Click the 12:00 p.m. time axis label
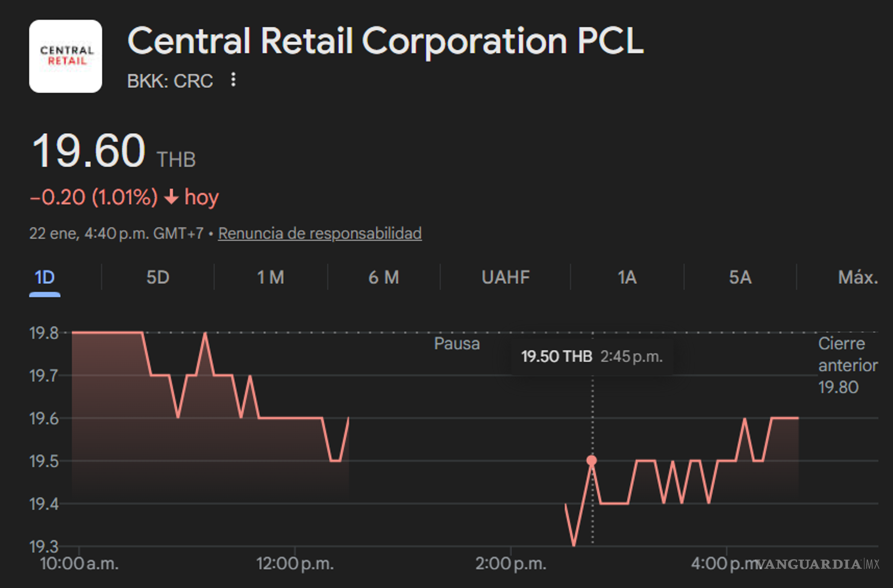 tap(295, 564)
